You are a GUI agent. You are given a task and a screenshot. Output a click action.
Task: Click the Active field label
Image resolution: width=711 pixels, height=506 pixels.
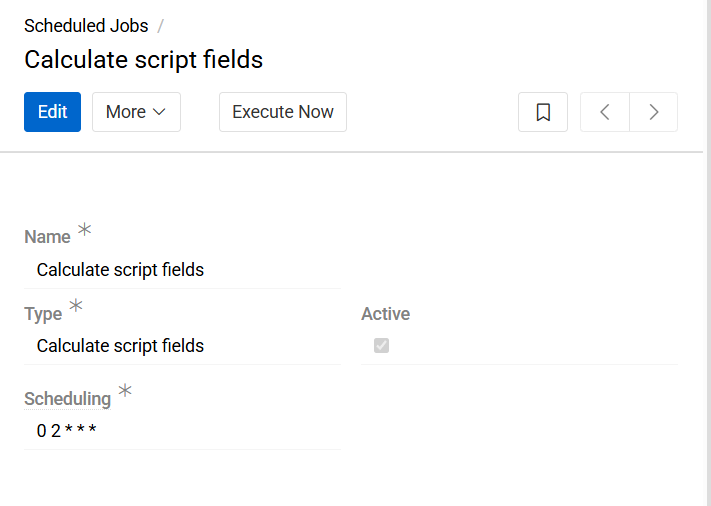click(x=385, y=314)
